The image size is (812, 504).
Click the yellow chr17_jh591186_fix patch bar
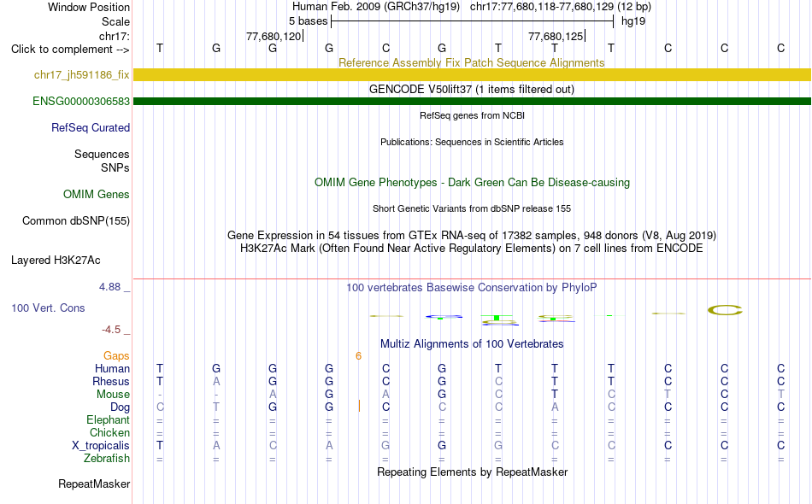click(x=473, y=74)
